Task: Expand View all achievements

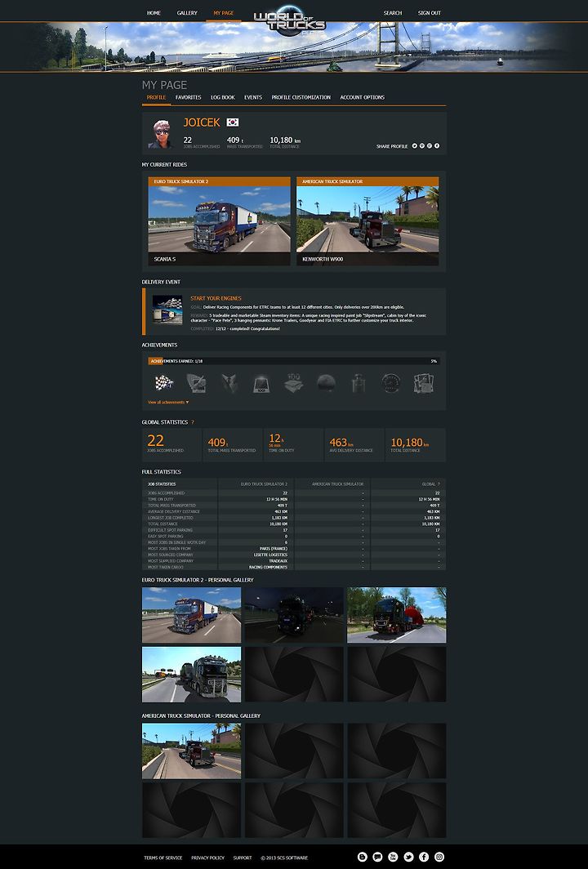Action: pyautogui.click(x=168, y=403)
